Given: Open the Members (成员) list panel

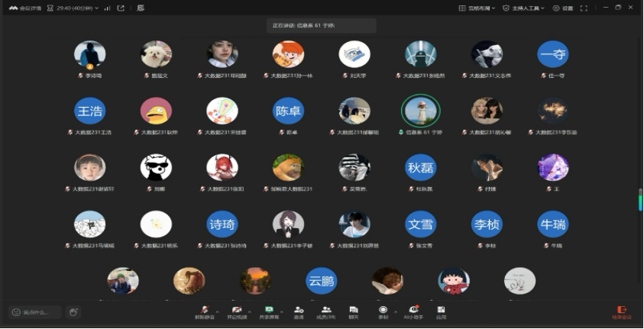Looking at the screenshot, I should pyautogui.click(x=326, y=311).
